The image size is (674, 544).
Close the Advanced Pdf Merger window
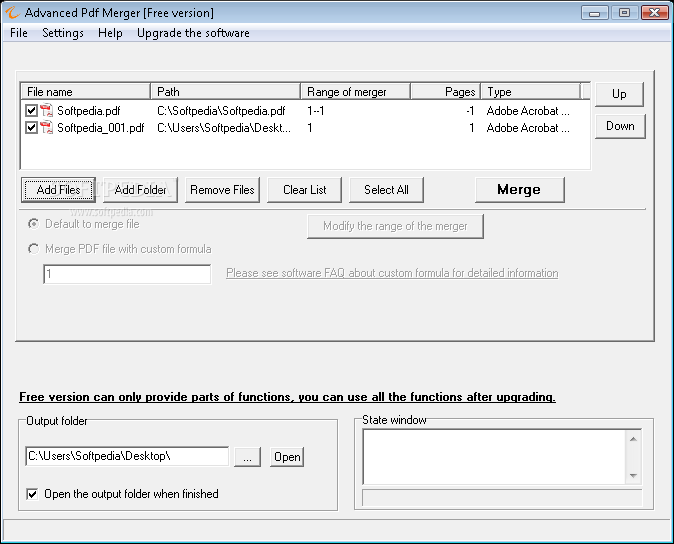pyautogui.click(x=654, y=13)
